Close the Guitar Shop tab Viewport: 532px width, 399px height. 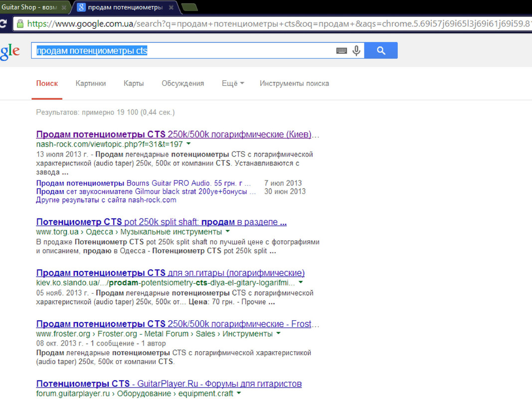pyautogui.click(x=64, y=7)
